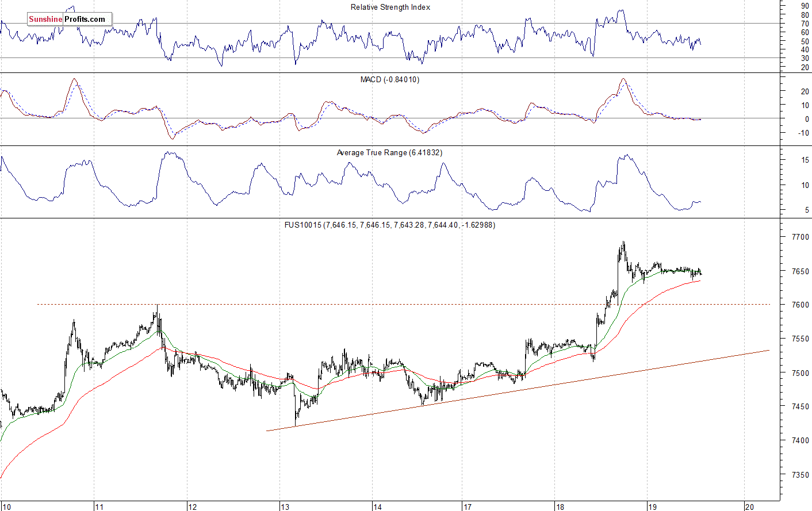
Task: Select the MACD (-0.84010) label
Action: (x=390, y=80)
